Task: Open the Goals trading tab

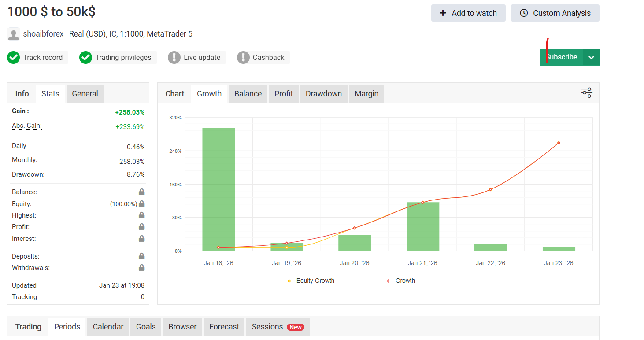Action: pyautogui.click(x=146, y=327)
